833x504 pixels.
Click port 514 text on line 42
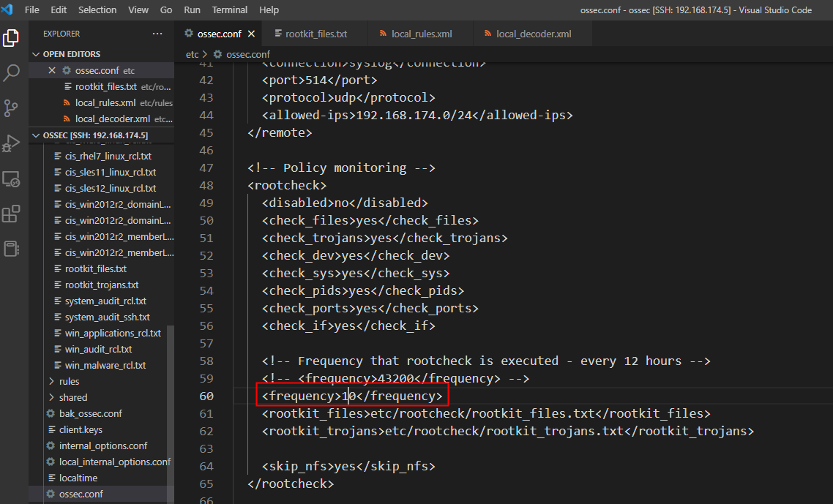point(319,80)
